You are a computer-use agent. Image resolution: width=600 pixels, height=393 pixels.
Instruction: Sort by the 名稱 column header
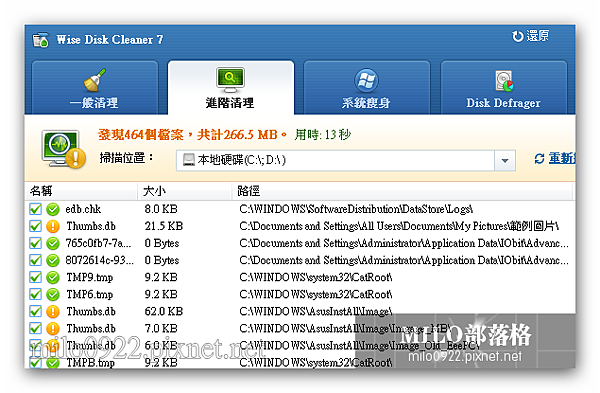(x=81, y=191)
